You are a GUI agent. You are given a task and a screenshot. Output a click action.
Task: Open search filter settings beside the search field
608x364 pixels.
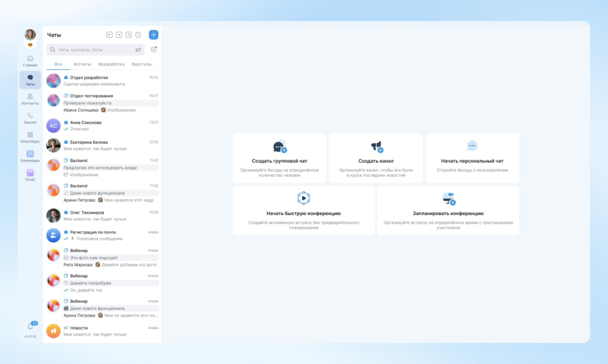[138, 50]
